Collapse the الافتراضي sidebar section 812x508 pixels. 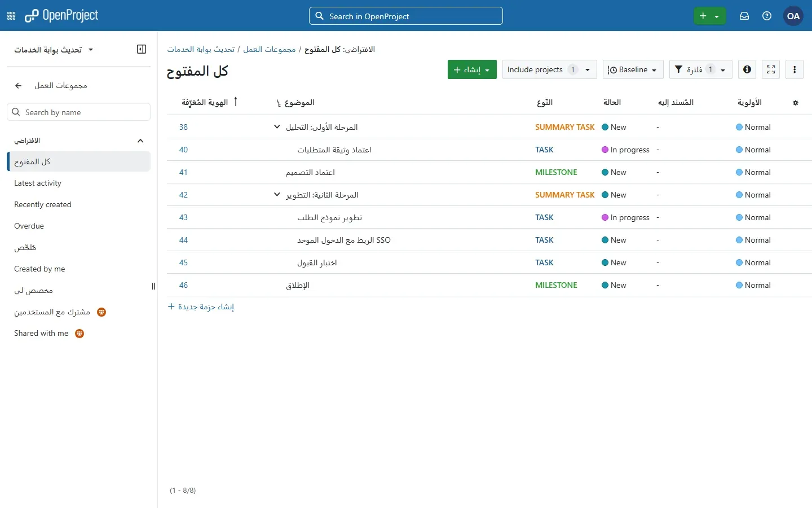140,141
